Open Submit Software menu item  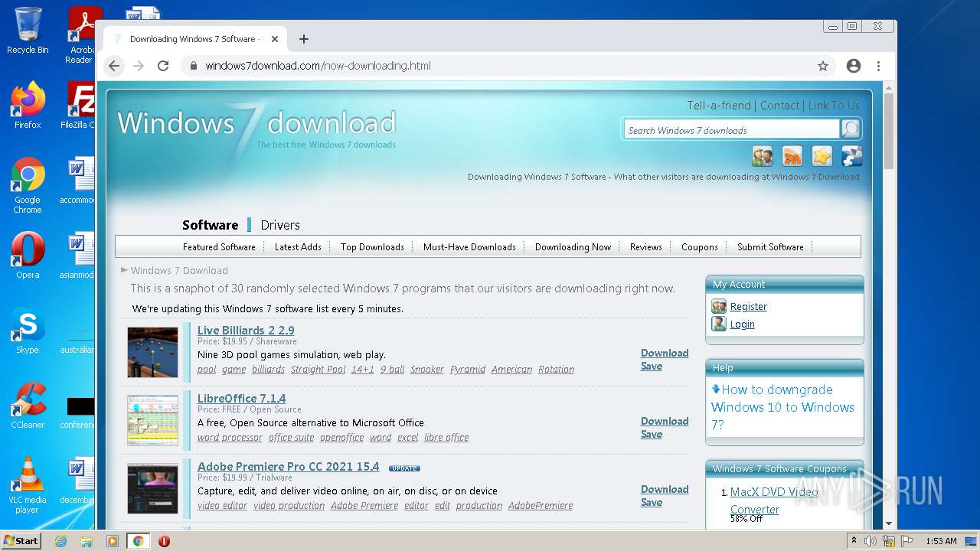point(770,247)
